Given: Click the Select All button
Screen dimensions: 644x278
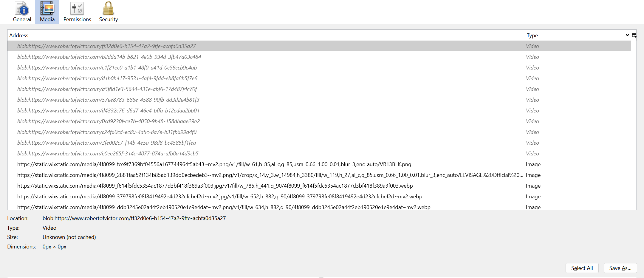Looking at the screenshot, I should tap(582, 268).
